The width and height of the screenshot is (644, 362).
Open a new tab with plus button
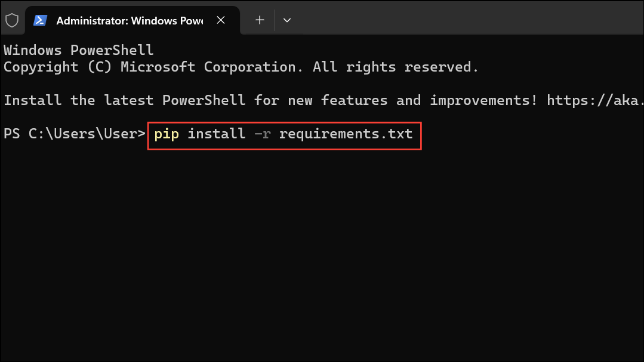tap(260, 20)
